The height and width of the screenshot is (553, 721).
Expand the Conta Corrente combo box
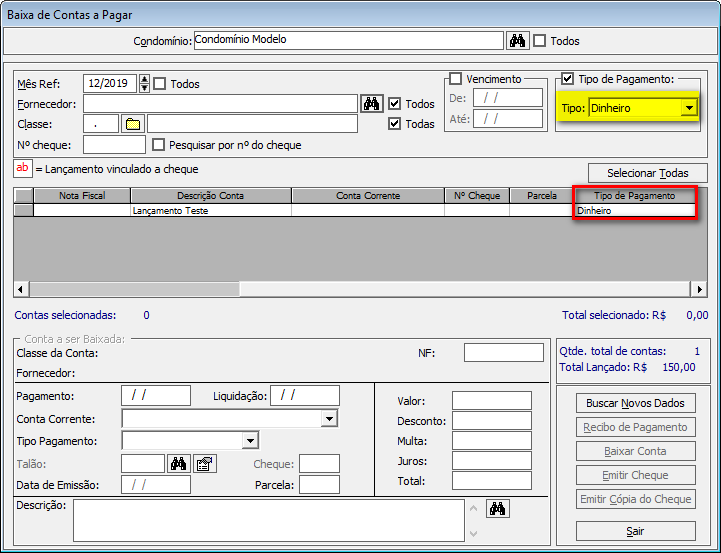point(329,419)
